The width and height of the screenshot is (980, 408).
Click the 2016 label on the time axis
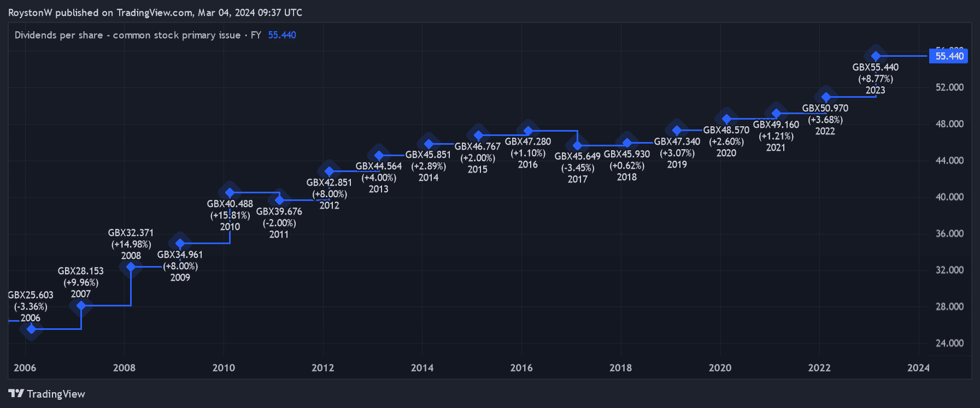point(521,368)
